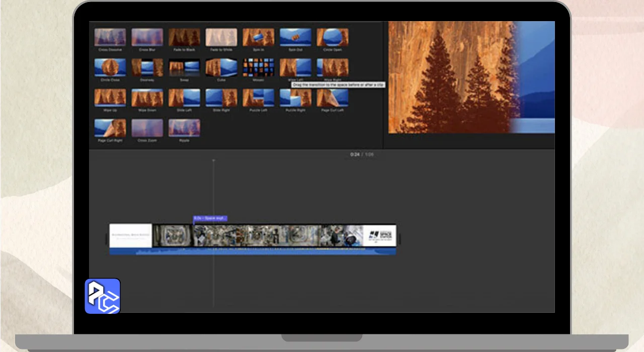This screenshot has width=644, height=352.
Task: Select the Ripple transition
Action: (184, 128)
